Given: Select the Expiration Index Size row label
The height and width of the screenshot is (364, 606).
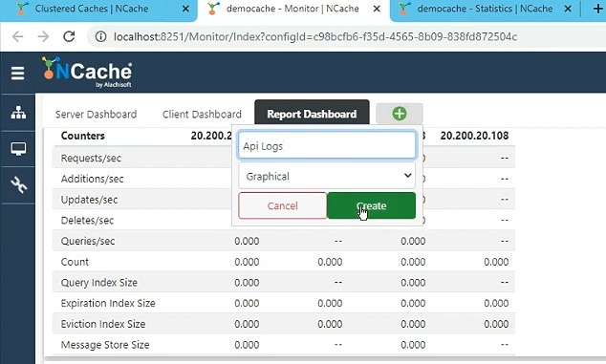Looking at the screenshot, I should point(108,304).
